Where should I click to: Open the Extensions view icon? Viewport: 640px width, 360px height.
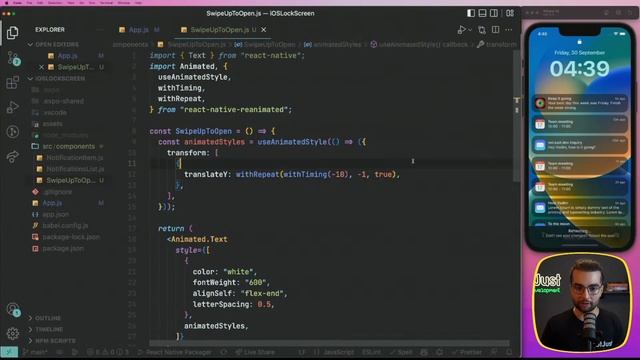[x=13, y=82]
